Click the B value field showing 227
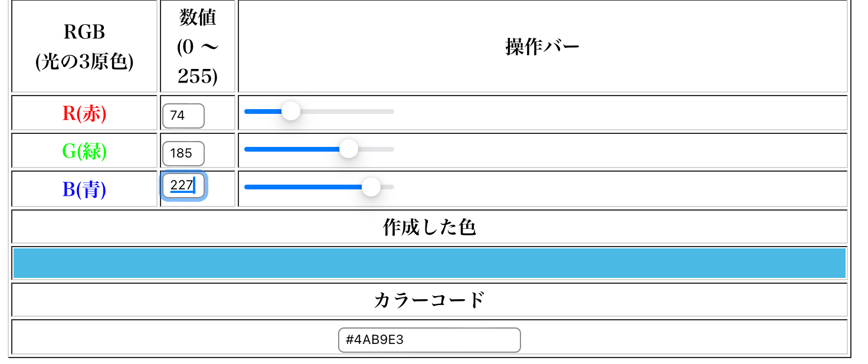Screen dimensions: 868x364 tap(183, 185)
